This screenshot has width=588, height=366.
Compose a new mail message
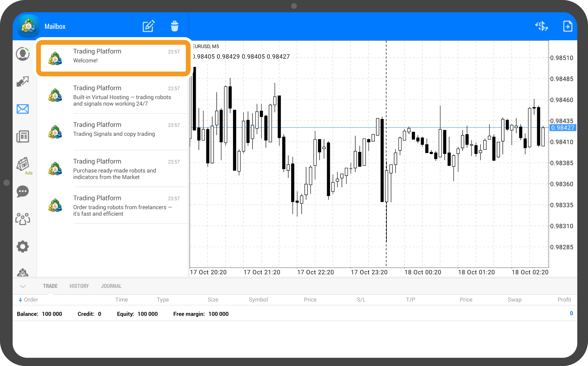point(148,26)
